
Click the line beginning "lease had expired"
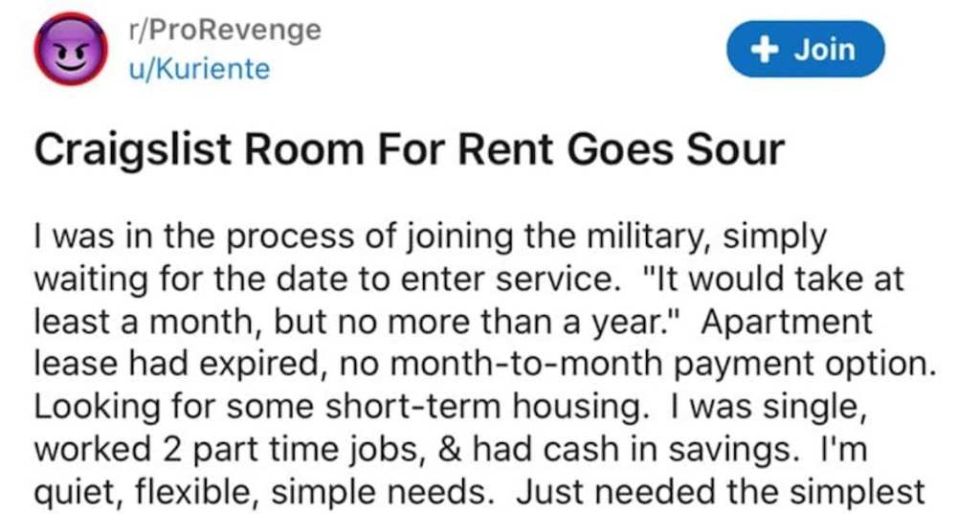pyautogui.click(x=484, y=364)
